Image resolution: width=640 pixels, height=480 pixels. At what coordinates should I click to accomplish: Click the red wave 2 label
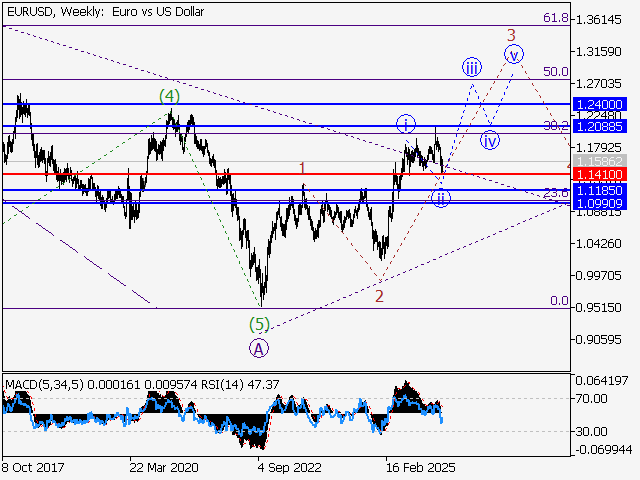(x=379, y=295)
